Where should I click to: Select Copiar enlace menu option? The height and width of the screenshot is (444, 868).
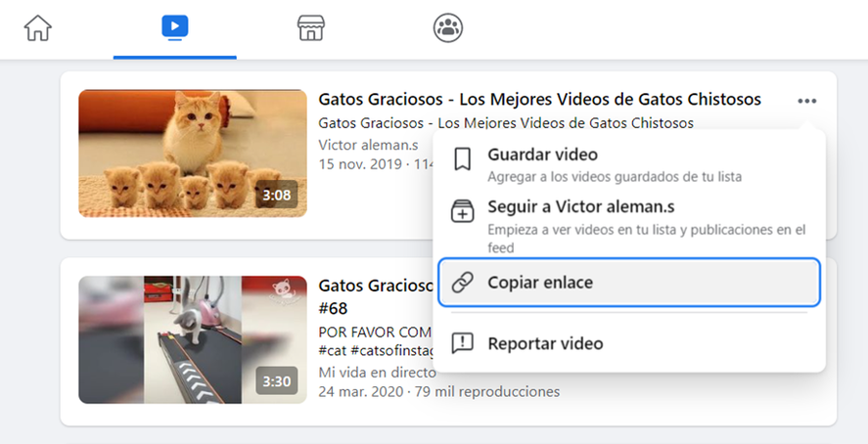629,282
